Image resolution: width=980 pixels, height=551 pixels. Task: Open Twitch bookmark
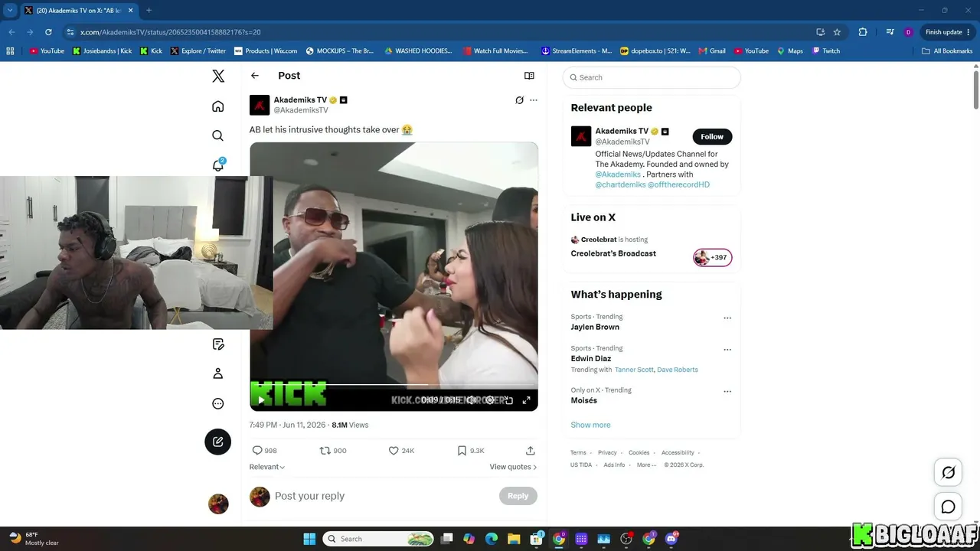pos(826,51)
